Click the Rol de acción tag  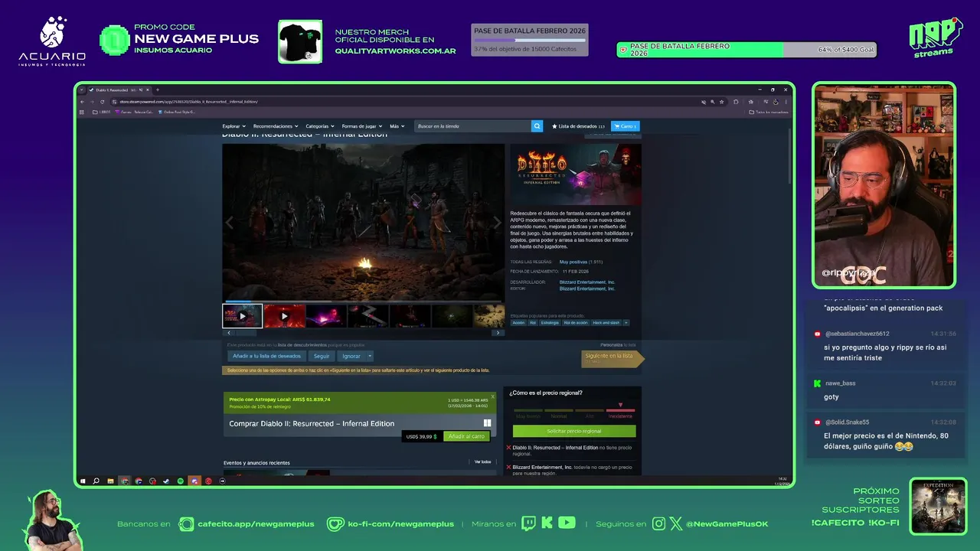pyautogui.click(x=576, y=323)
